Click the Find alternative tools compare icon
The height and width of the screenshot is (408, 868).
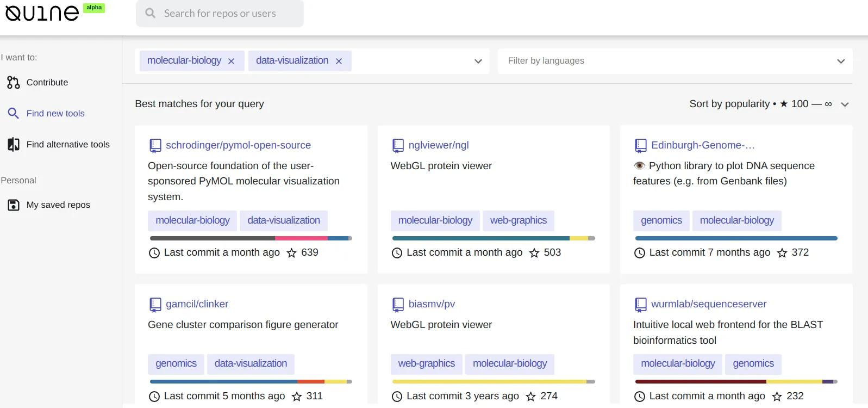point(13,144)
